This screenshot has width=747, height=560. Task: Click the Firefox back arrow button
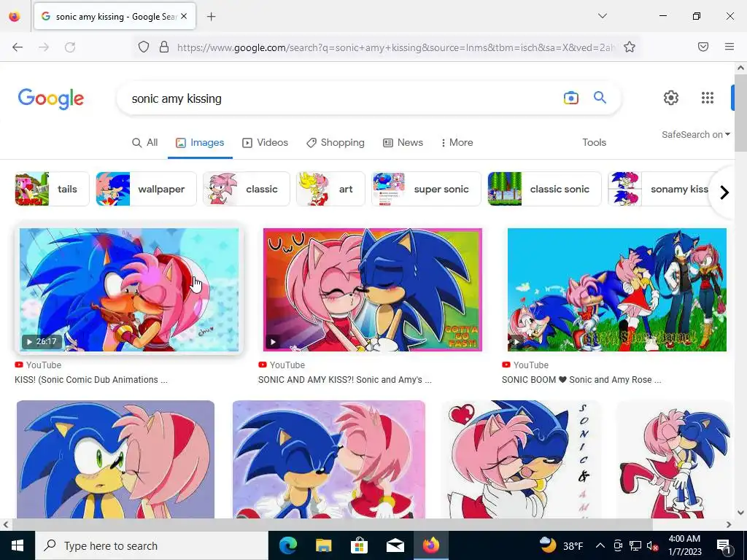pyautogui.click(x=18, y=47)
